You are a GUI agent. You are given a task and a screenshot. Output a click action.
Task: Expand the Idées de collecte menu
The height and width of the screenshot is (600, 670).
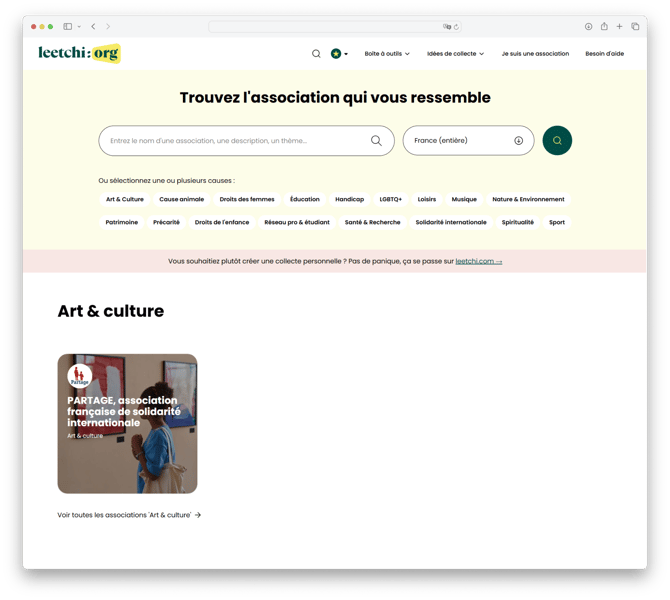pos(455,54)
